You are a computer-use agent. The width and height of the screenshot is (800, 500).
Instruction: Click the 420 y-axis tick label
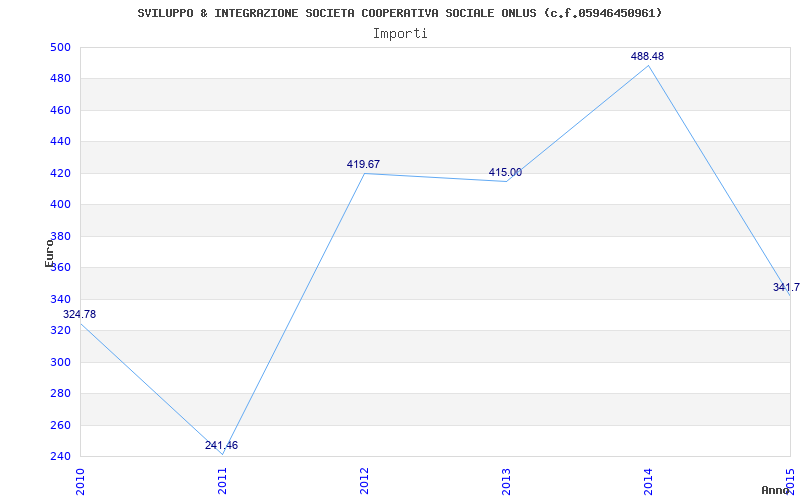[x=60, y=173]
